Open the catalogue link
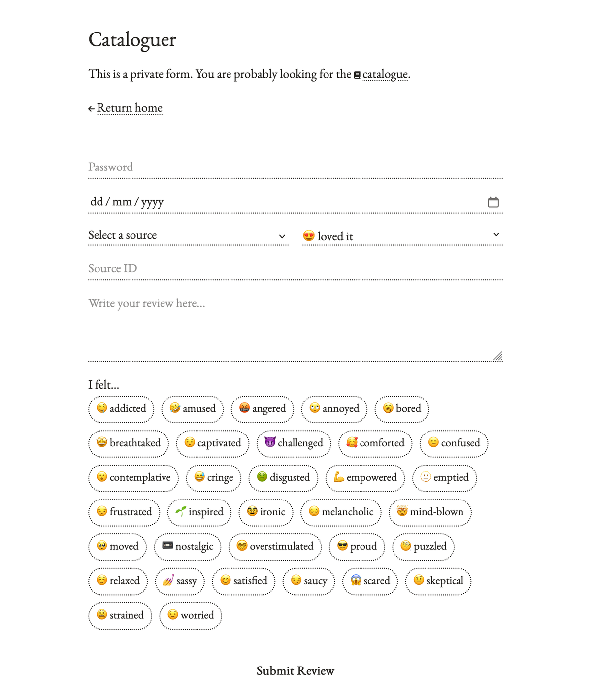The height and width of the screenshot is (700, 591). 385,74
